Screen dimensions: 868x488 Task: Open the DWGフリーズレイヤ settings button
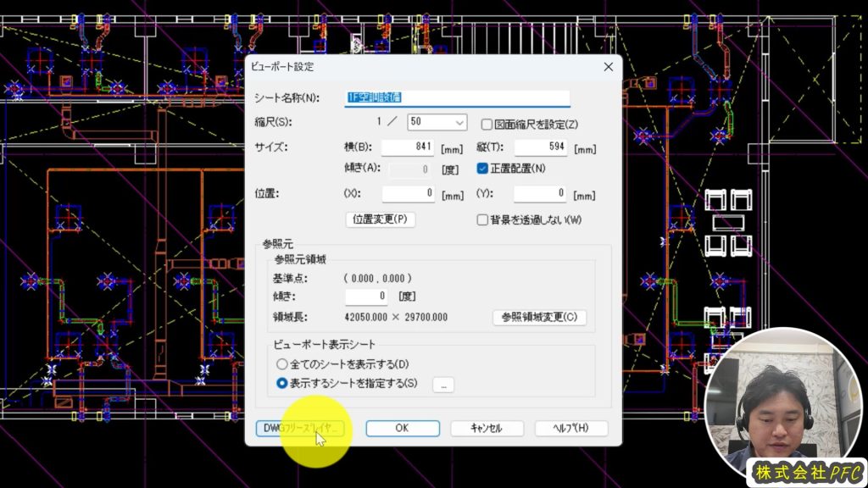click(301, 429)
